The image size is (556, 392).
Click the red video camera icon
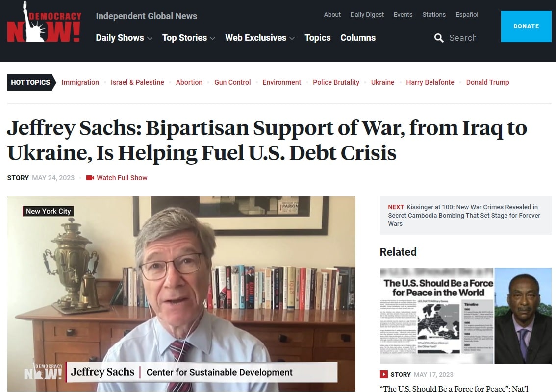[90, 178]
